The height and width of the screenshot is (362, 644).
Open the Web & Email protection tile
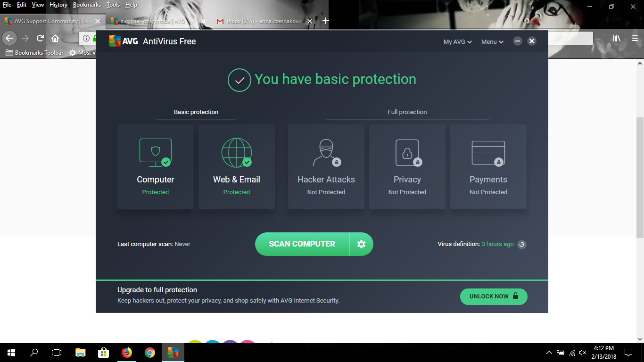click(x=237, y=166)
